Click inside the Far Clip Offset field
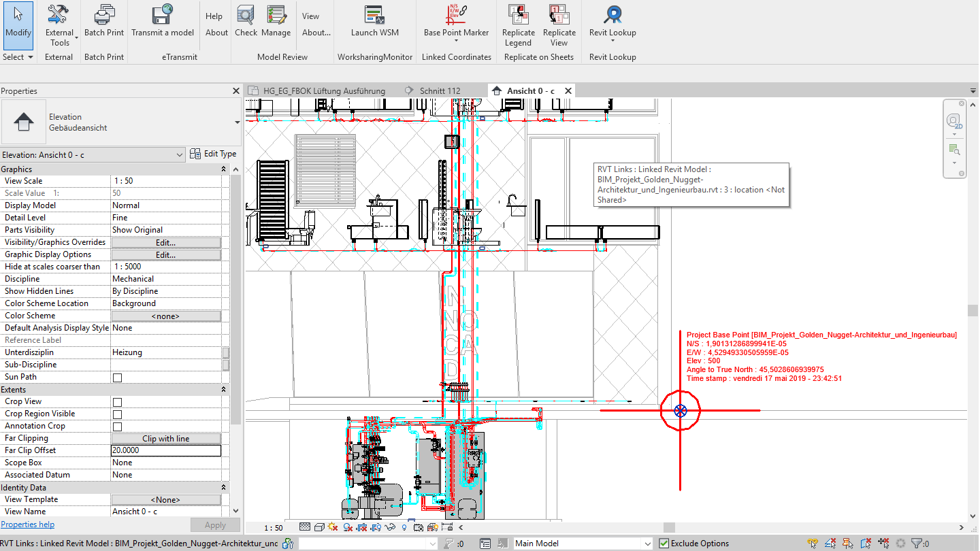The image size is (980, 551). pyautogui.click(x=166, y=450)
